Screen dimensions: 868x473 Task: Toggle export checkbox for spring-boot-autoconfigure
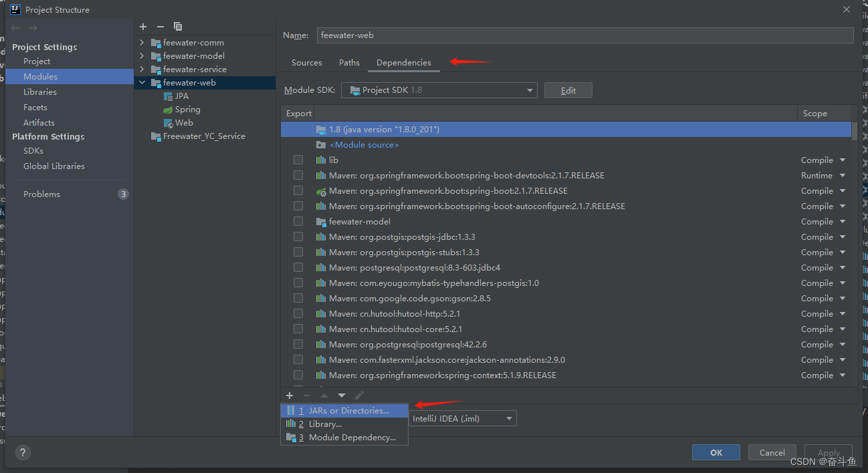298,206
